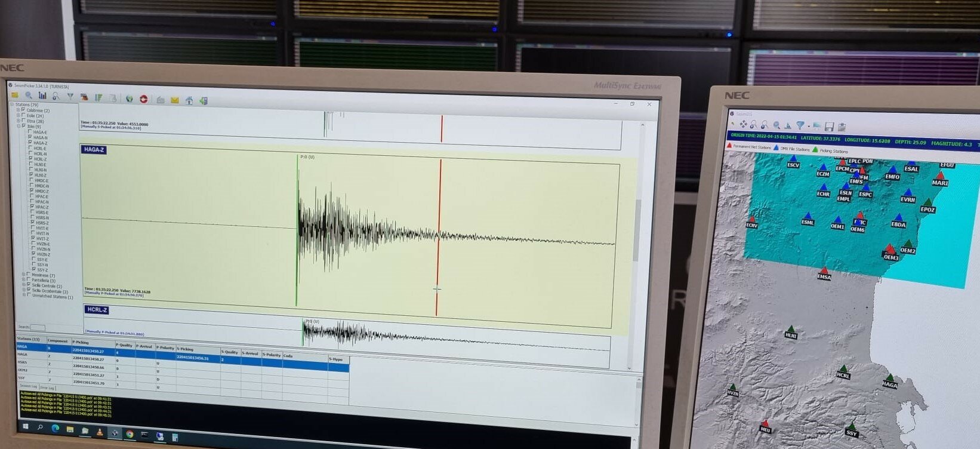Open Google Chrome from the taskbar

pos(130,433)
